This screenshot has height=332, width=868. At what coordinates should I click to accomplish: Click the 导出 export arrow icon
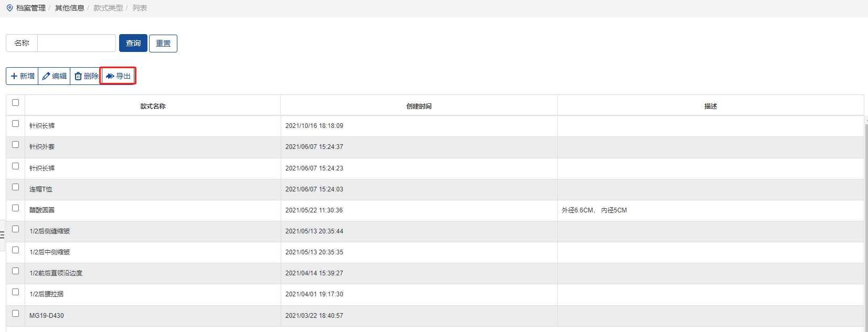pyautogui.click(x=110, y=76)
